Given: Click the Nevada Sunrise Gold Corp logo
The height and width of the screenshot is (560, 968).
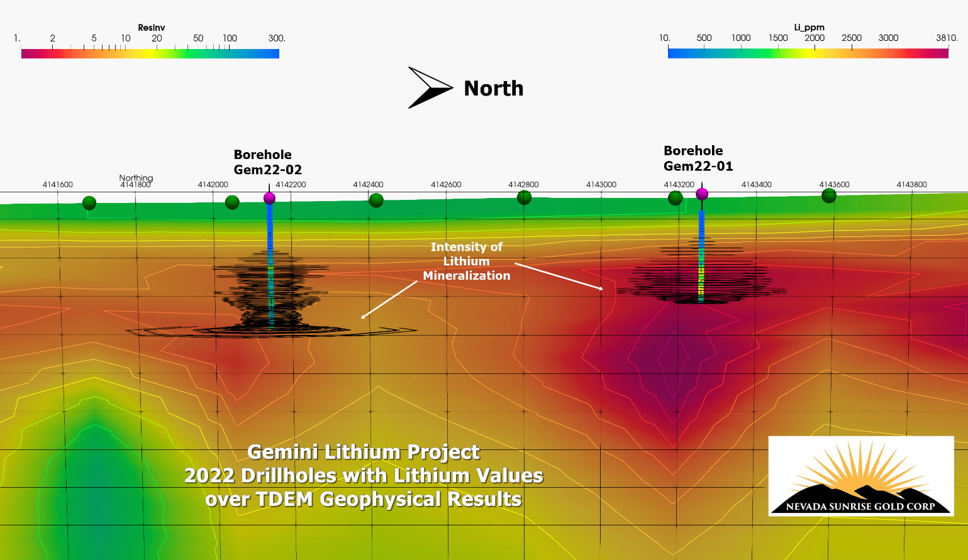Looking at the screenshot, I should click(x=861, y=476).
